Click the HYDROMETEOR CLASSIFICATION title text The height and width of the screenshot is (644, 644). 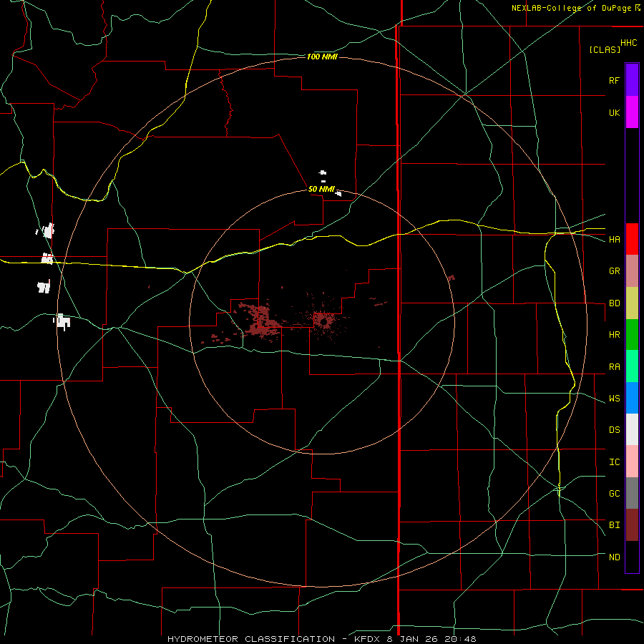pos(251,639)
